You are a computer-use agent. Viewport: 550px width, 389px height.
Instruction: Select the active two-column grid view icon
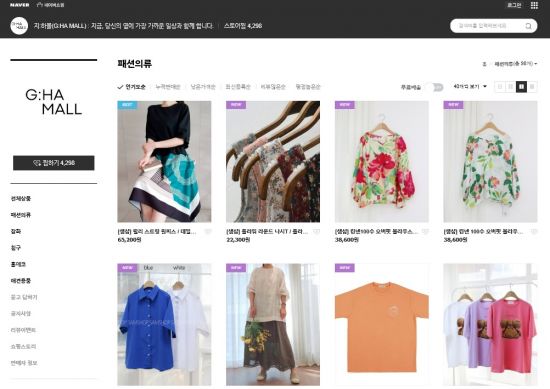pos(521,86)
